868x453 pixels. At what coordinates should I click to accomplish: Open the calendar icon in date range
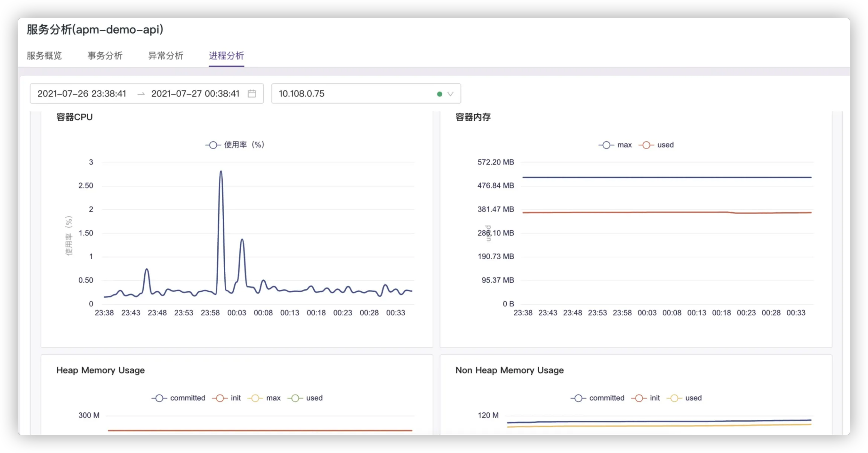tap(252, 93)
